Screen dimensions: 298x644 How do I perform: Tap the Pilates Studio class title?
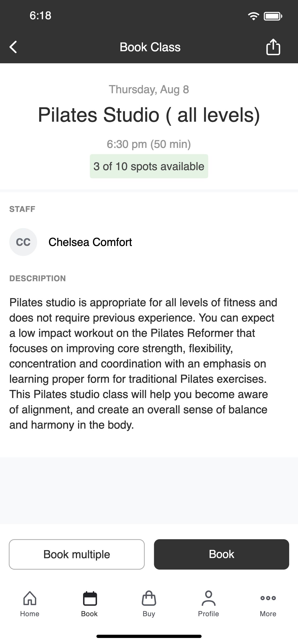pyautogui.click(x=149, y=115)
